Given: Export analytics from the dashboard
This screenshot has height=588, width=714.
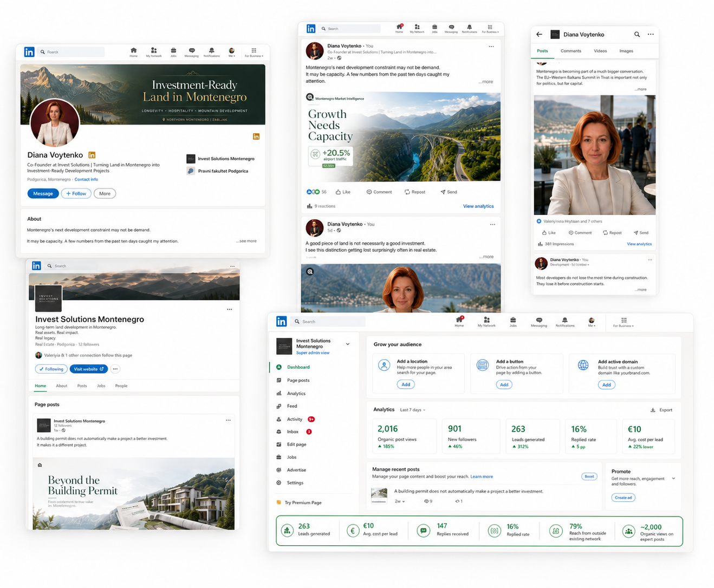Looking at the screenshot, I should [661, 410].
